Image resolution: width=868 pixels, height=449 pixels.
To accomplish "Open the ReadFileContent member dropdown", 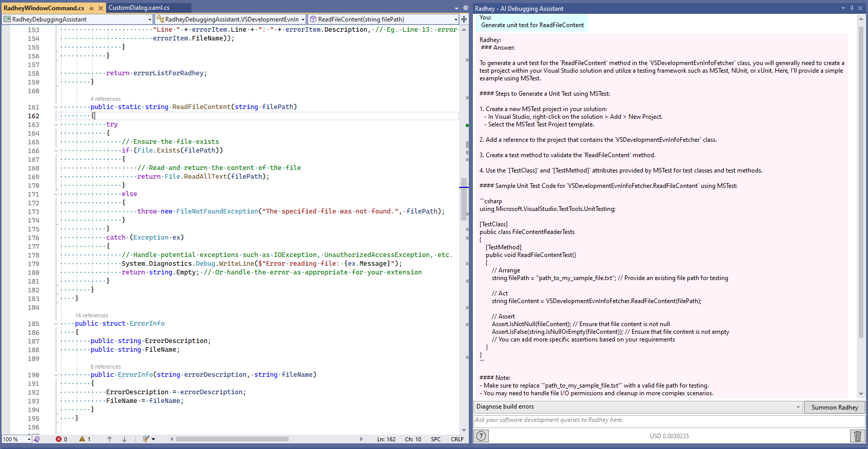I will click(455, 19).
